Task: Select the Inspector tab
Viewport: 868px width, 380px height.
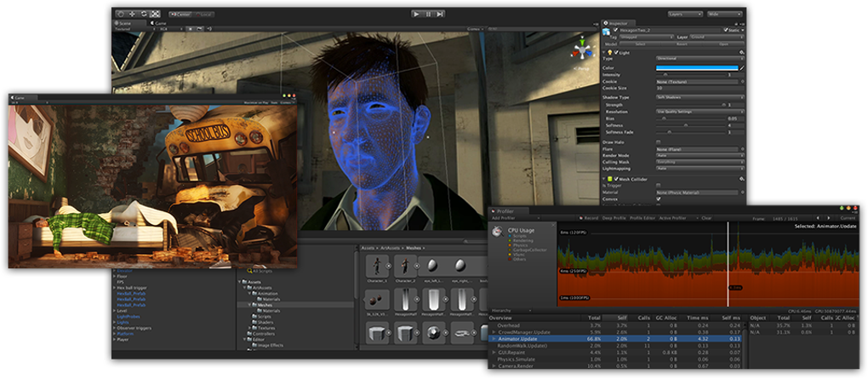Action: click(618, 23)
